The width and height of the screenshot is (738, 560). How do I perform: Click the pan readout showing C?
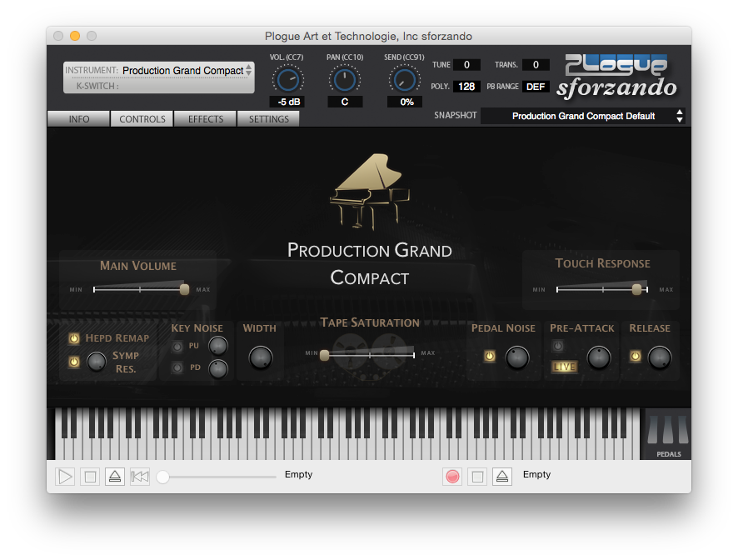[x=345, y=102]
